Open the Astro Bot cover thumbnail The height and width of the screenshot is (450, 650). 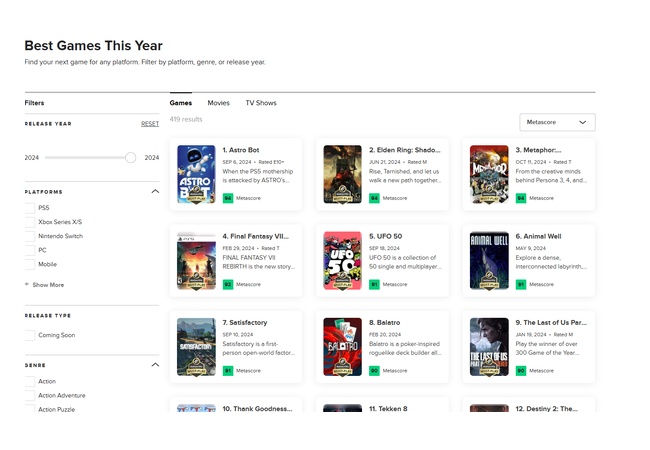pos(196,174)
